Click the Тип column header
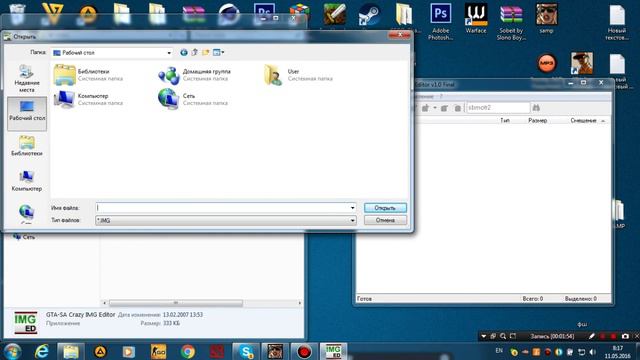 click(505, 120)
